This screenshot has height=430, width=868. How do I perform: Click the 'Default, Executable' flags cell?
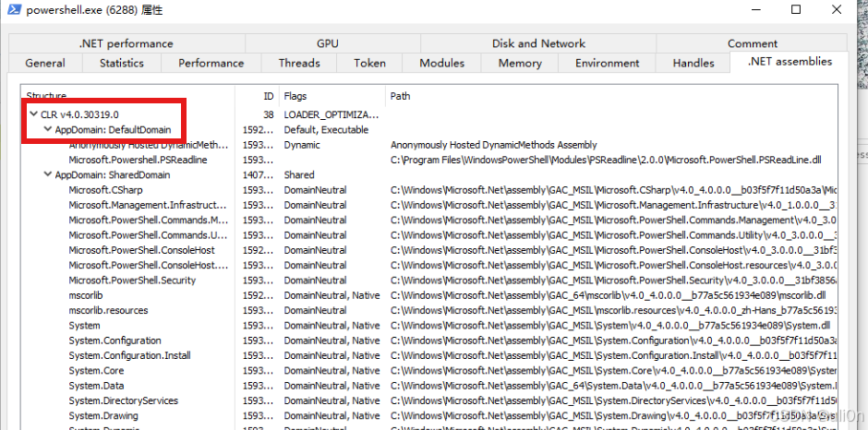click(326, 130)
